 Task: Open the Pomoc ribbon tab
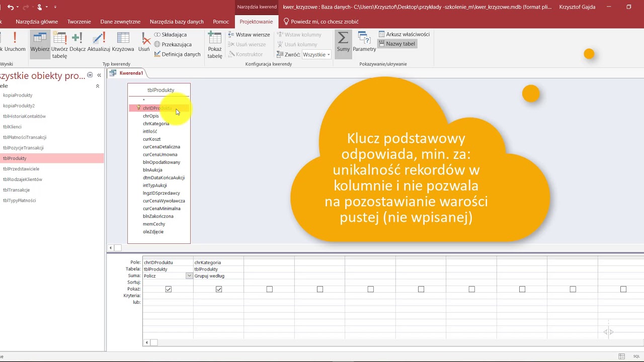pyautogui.click(x=221, y=22)
